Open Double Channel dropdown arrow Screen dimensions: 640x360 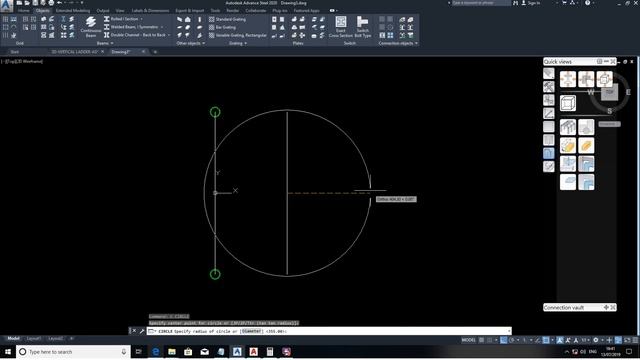(169, 35)
